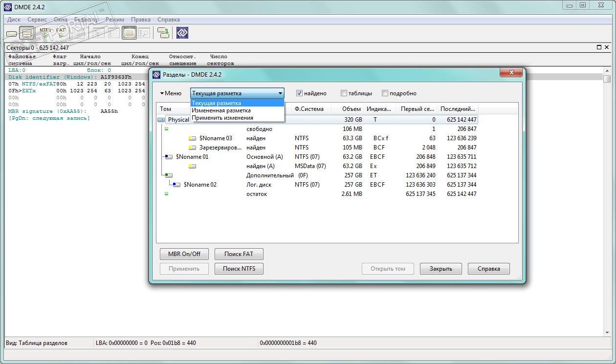Open the partitions toolbar icon
Screen dimensions: 616x364
click(27, 33)
